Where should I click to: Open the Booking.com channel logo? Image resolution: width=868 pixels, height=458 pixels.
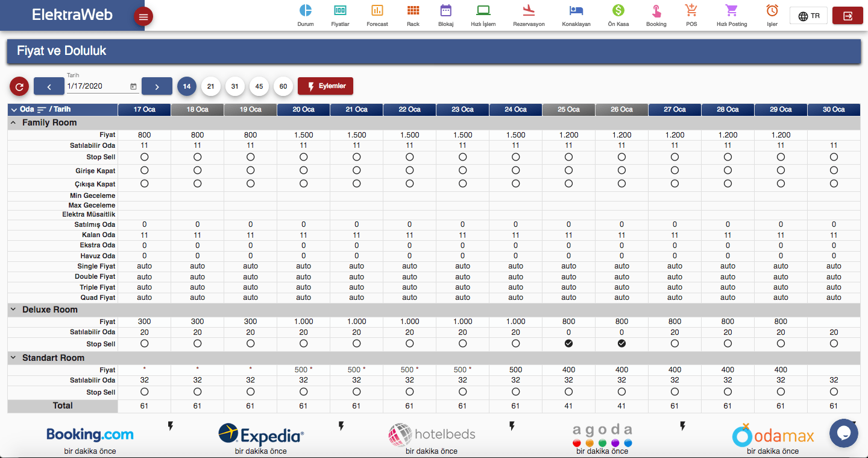pyautogui.click(x=90, y=434)
